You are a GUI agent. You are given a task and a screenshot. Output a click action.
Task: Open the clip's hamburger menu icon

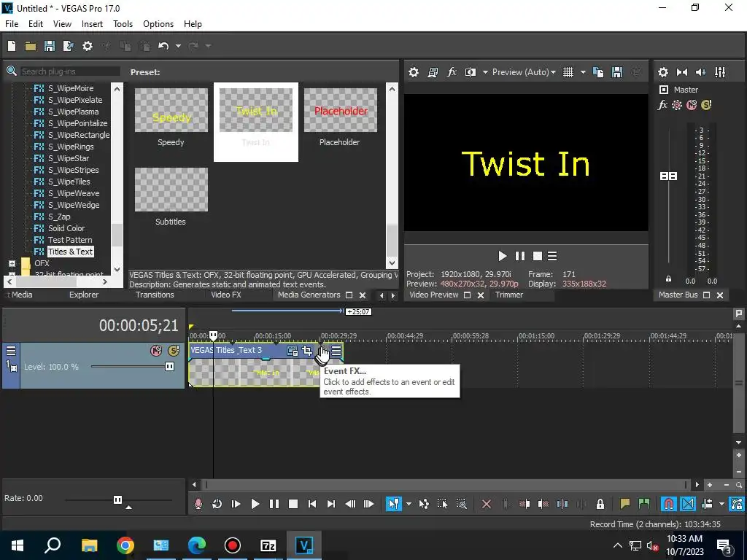336,351
